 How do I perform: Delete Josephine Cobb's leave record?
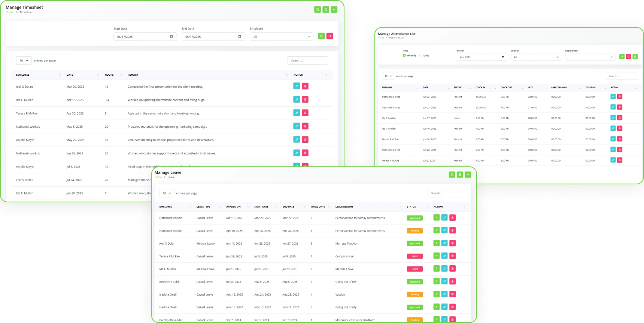coord(452,281)
